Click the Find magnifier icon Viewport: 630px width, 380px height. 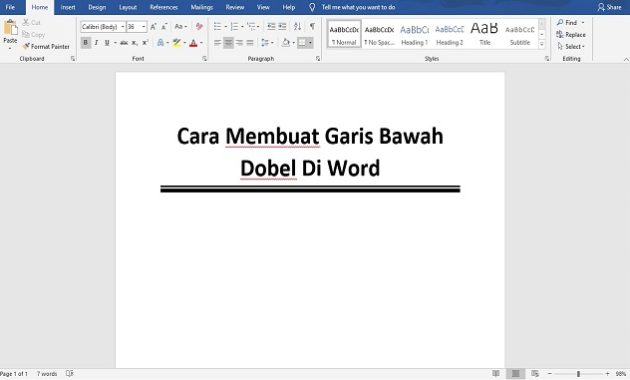tap(560, 22)
